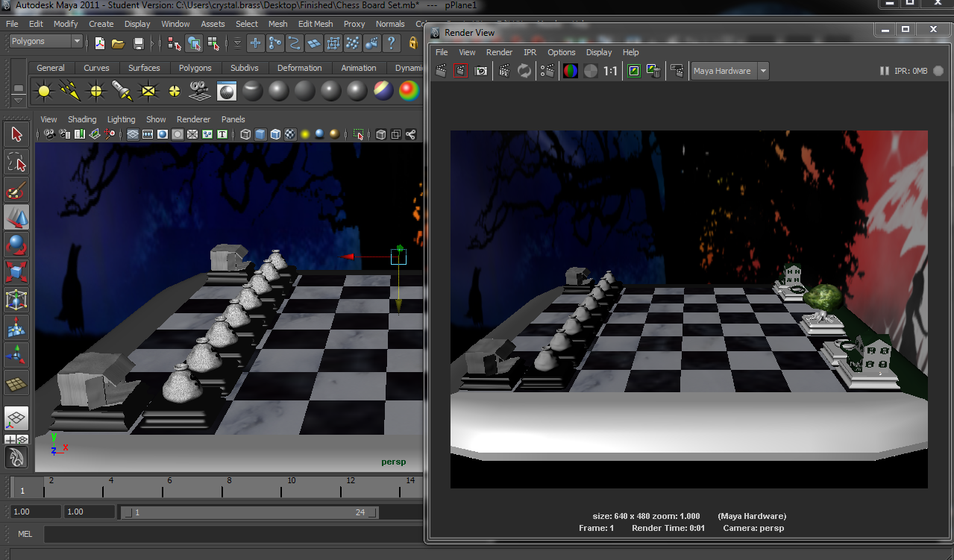Click the Render Region icon
Image resolution: width=954 pixels, height=560 pixels.
pyautogui.click(x=461, y=71)
